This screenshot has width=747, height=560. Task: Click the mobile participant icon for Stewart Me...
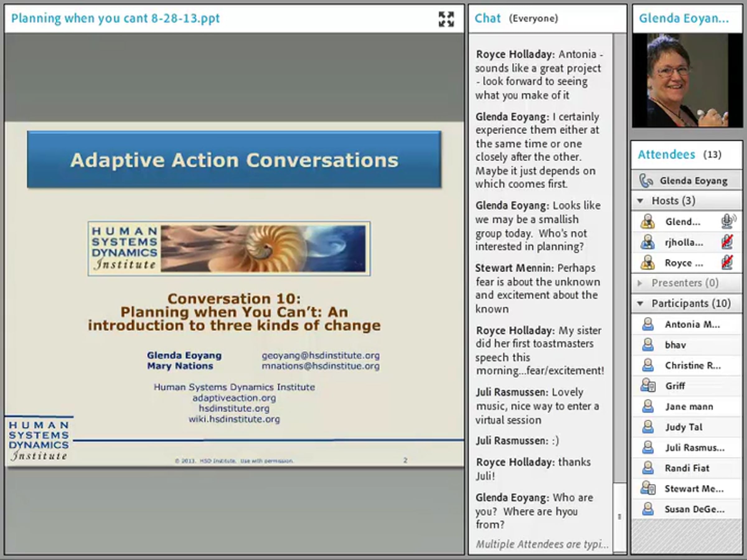[x=648, y=488]
